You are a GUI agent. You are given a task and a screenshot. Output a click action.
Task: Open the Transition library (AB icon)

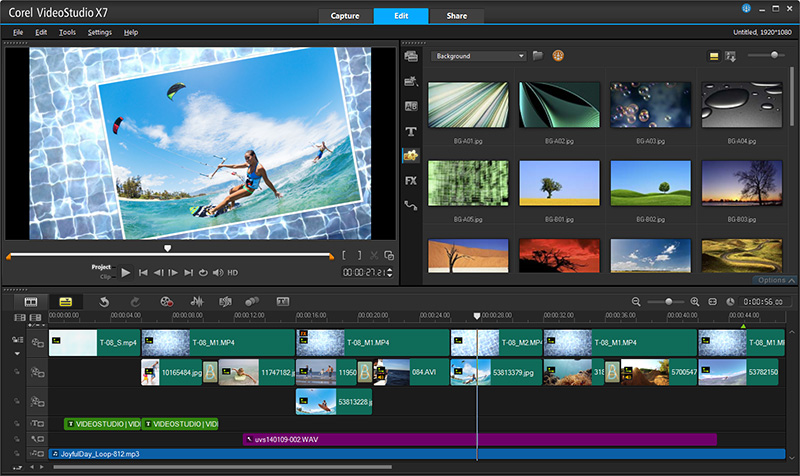(x=410, y=106)
